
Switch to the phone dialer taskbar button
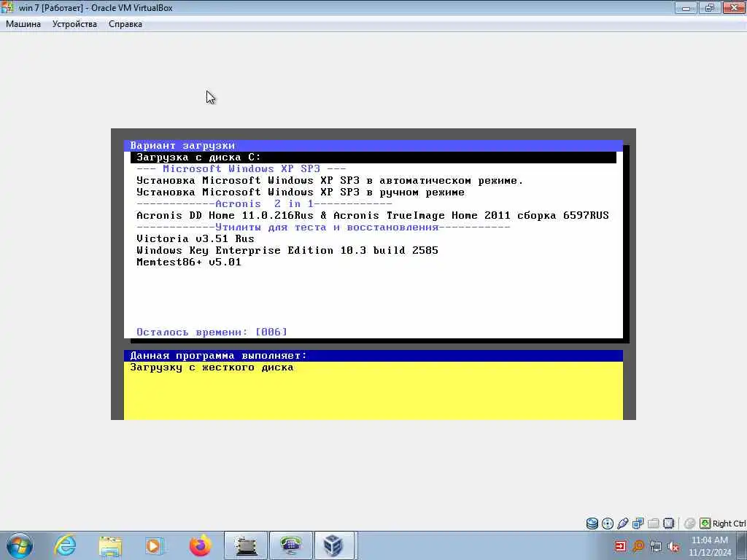[290, 545]
